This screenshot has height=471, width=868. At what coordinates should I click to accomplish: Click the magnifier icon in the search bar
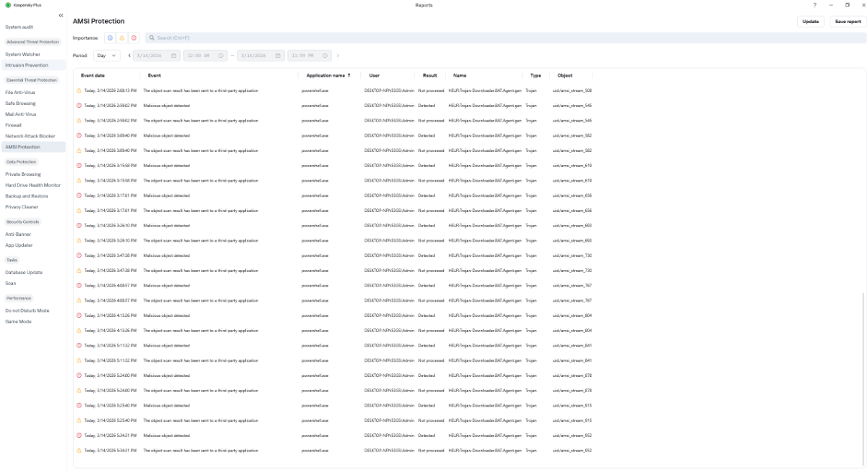[152, 38]
